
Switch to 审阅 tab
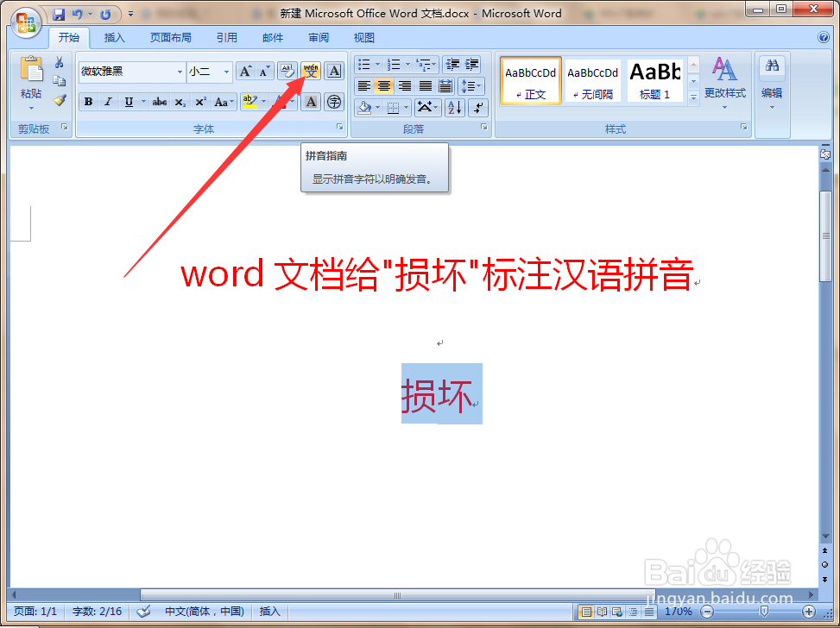319,37
